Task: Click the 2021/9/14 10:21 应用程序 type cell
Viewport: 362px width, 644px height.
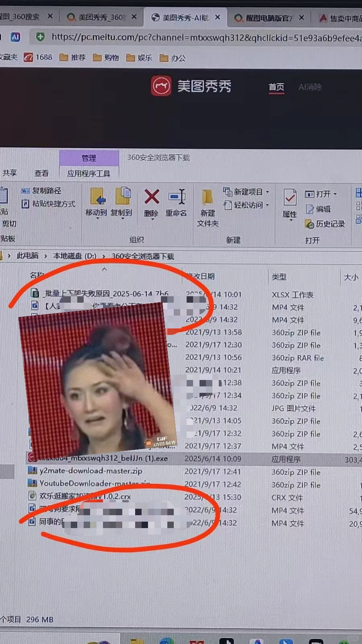Action: click(x=286, y=370)
